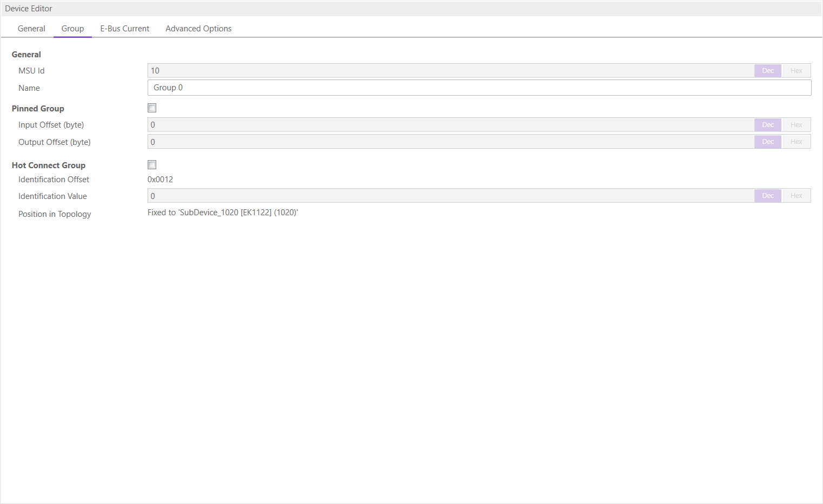Show Identification Value in Dec
Screen dimensions: 823x504
pyautogui.click(x=768, y=196)
